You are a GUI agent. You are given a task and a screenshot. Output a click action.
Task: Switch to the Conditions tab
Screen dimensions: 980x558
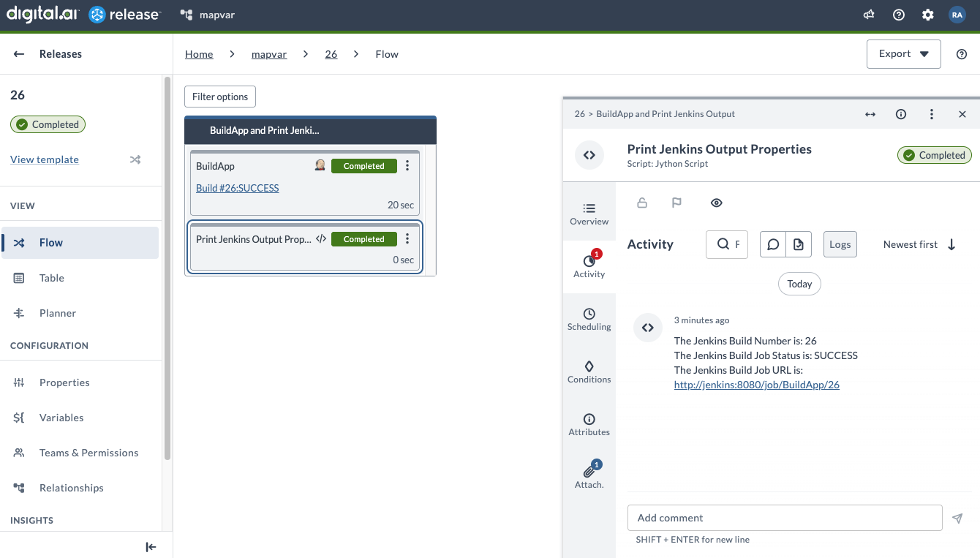tap(589, 372)
